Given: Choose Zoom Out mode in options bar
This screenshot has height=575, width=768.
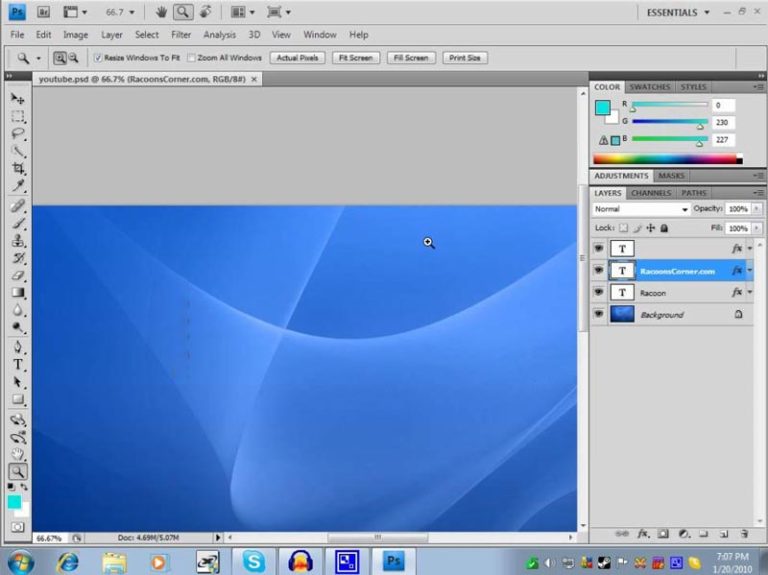Looking at the screenshot, I should pyautogui.click(x=73, y=58).
